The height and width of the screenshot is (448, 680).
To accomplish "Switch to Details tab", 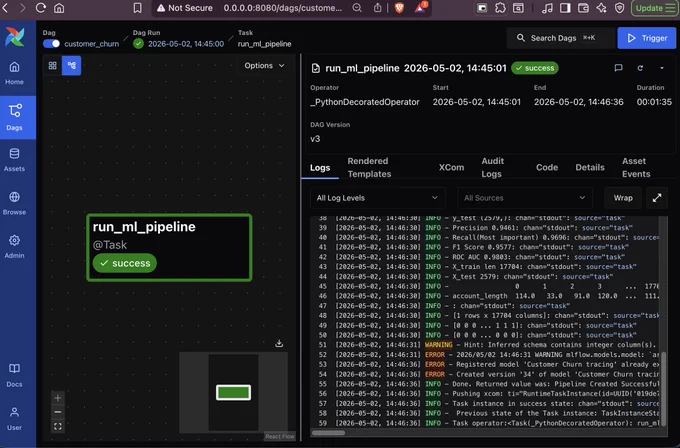I will pos(590,167).
